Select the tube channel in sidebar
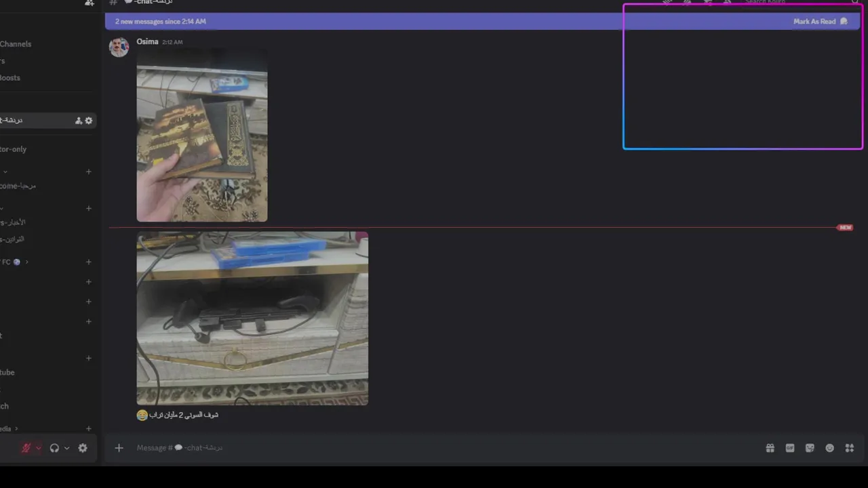 tap(7, 372)
